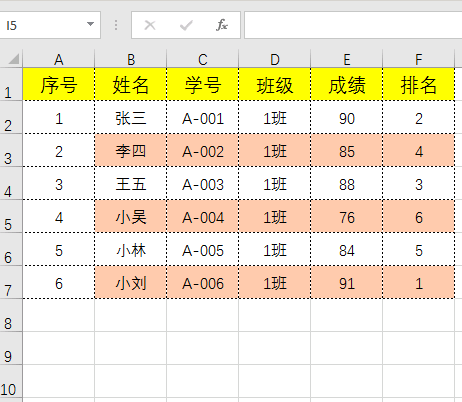Select the 1班 cell in 王五's row
The height and width of the screenshot is (402, 462).
[x=275, y=183]
